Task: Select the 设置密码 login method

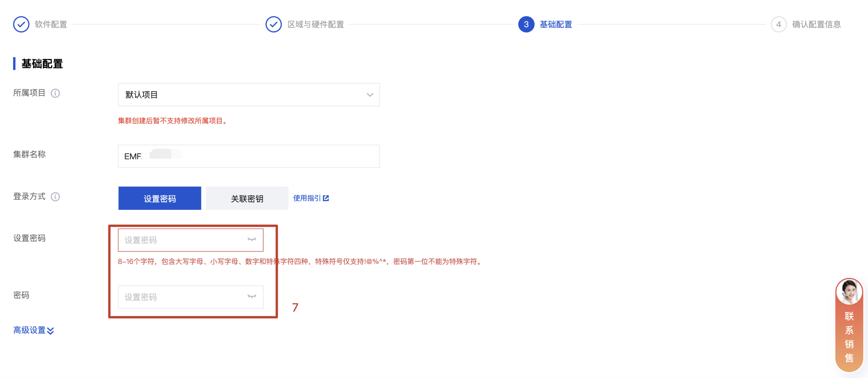Action: (159, 198)
